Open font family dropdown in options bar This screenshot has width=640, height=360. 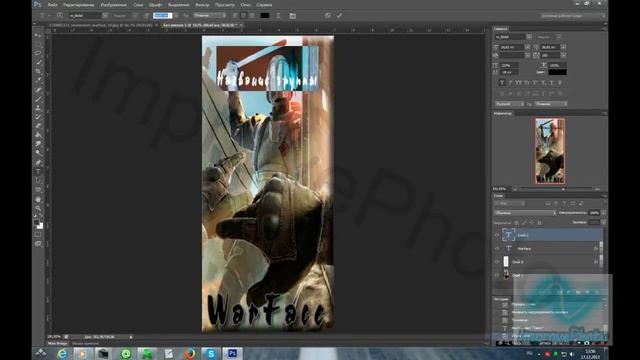[x=105, y=16]
